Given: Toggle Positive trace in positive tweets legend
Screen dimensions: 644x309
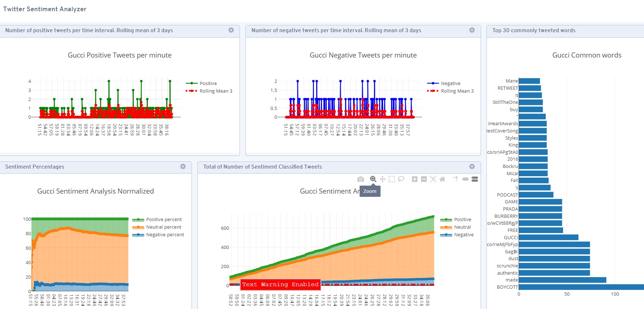Looking at the screenshot, I should click(x=201, y=83).
